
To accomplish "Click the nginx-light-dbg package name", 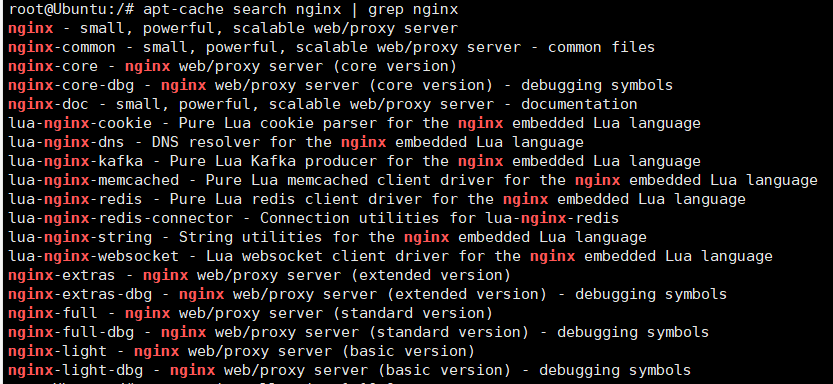I will click(75, 370).
